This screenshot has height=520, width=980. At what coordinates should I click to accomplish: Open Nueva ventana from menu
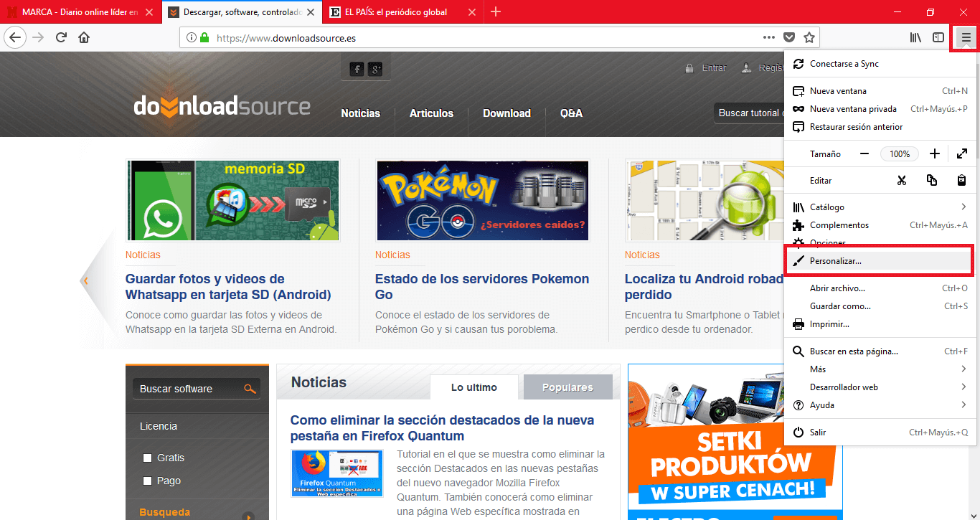pos(880,91)
